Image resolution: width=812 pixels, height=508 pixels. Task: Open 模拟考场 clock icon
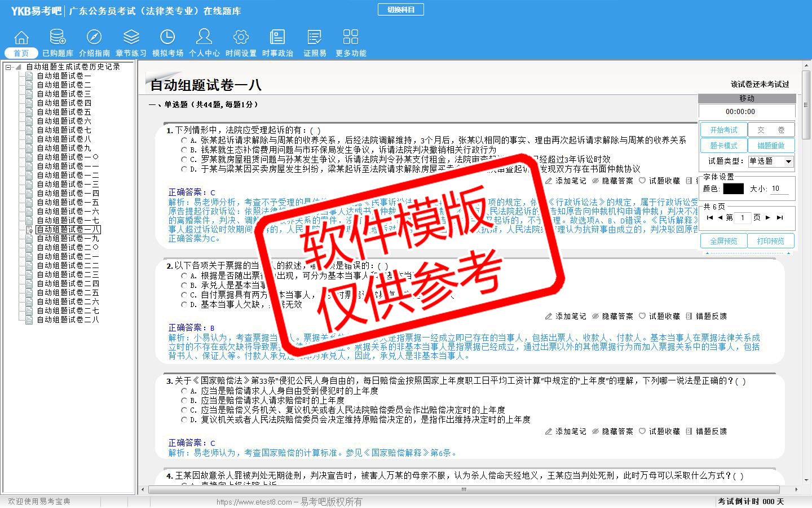167,38
